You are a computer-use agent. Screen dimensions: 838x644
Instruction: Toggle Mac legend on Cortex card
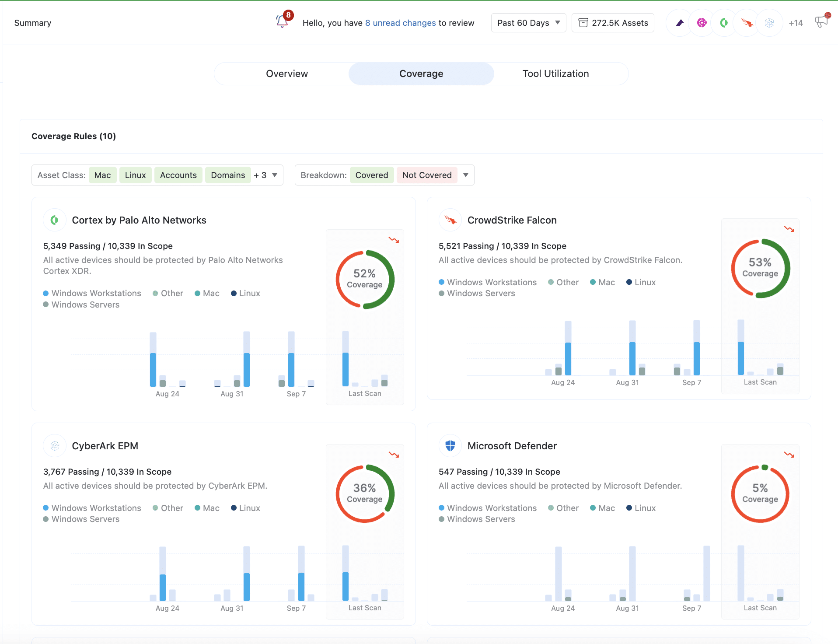(207, 293)
